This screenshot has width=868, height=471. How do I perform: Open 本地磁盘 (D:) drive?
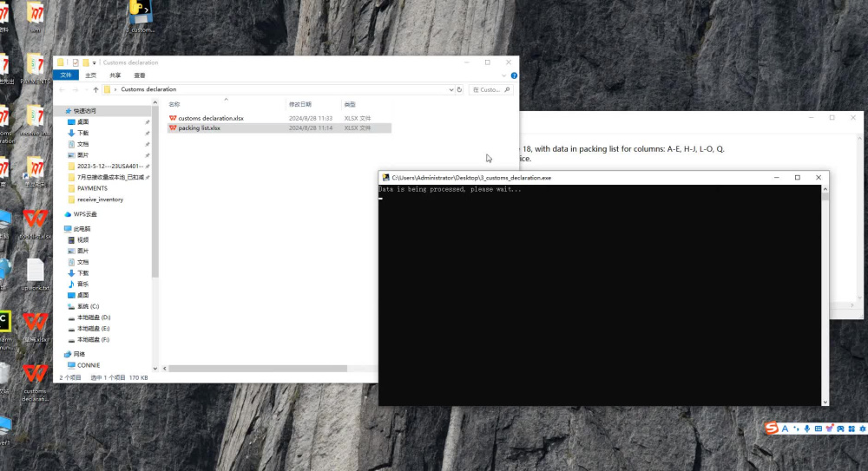(x=94, y=317)
